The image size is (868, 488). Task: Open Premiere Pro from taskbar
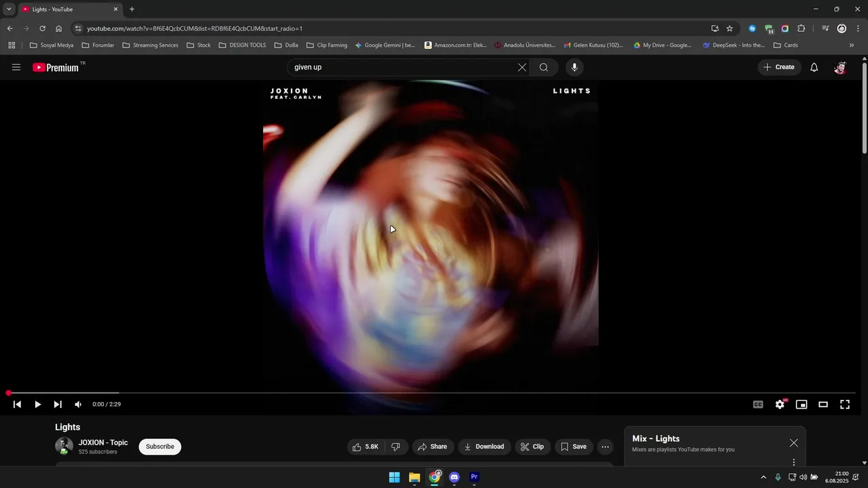pos(474,477)
